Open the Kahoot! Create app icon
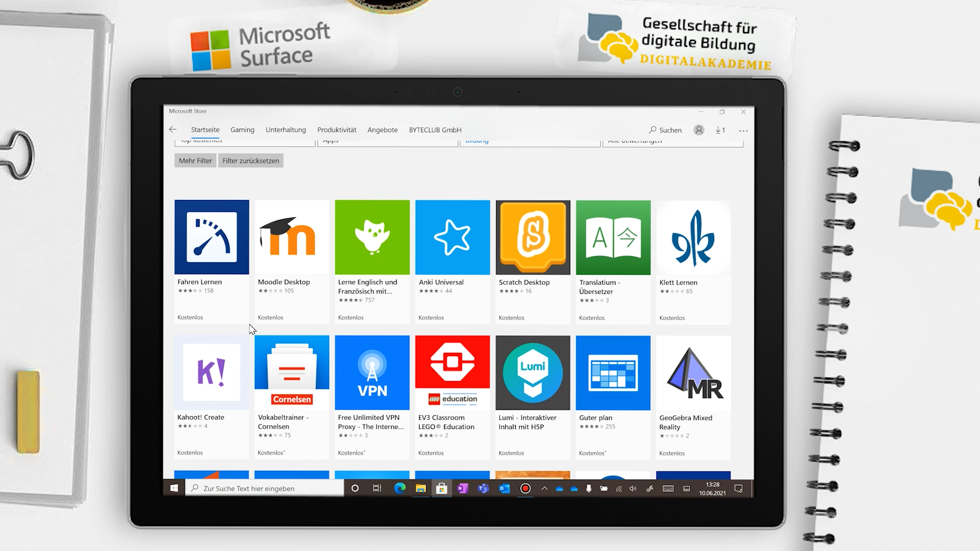The width and height of the screenshot is (980, 551). click(212, 372)
